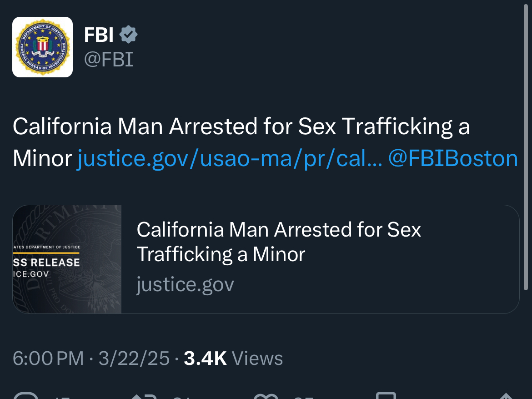Open the justice.gov/usao-ma/pr/cal… link
Image resolution: width=532 pixels, height=399 pixels.
[x=229, y=158]
